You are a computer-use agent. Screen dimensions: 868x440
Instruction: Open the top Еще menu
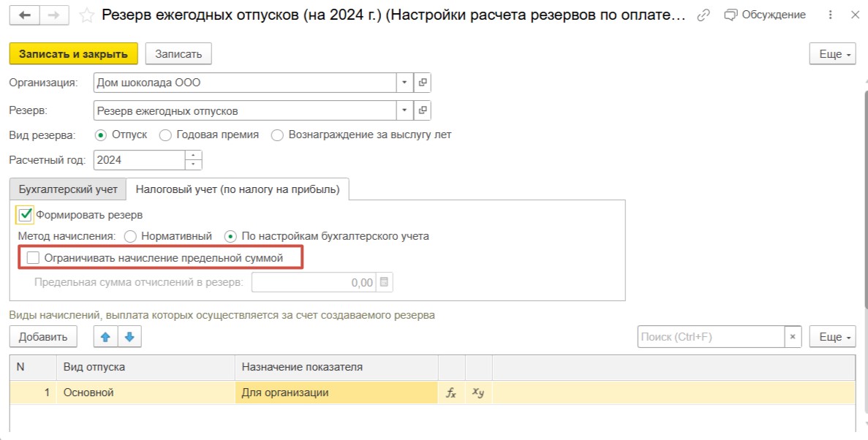832,55
